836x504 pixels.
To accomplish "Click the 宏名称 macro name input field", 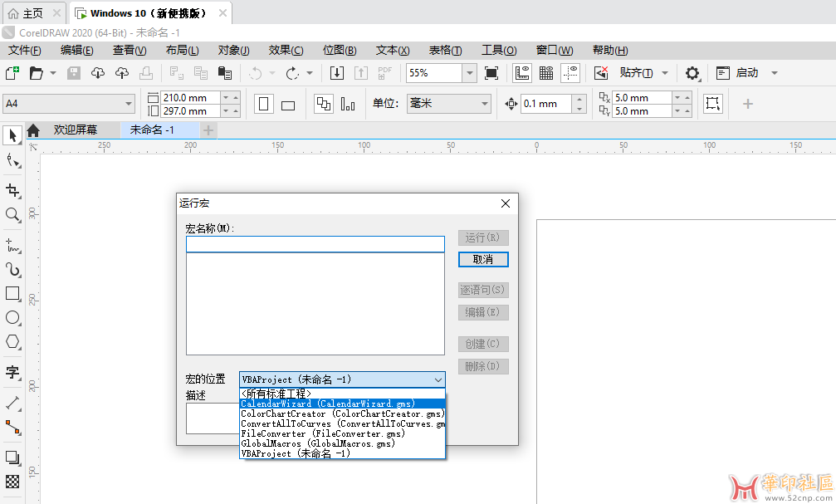I will tap(315, 244).
